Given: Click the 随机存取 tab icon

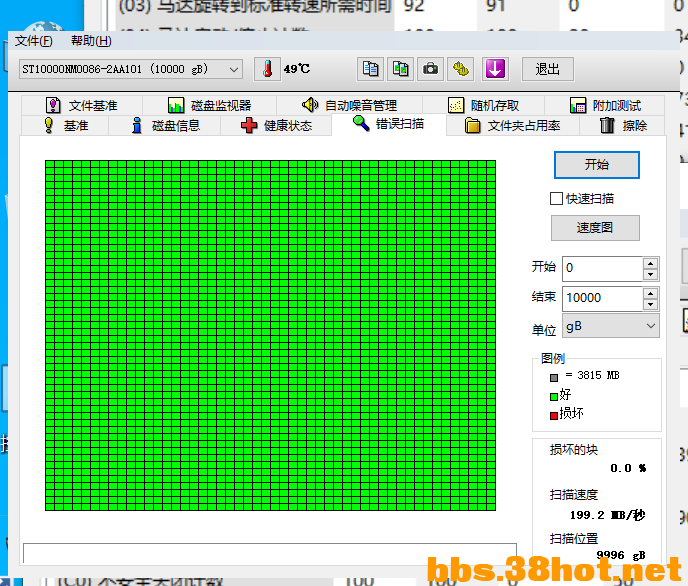Looking at the screenshot, I should coord(456,105).
